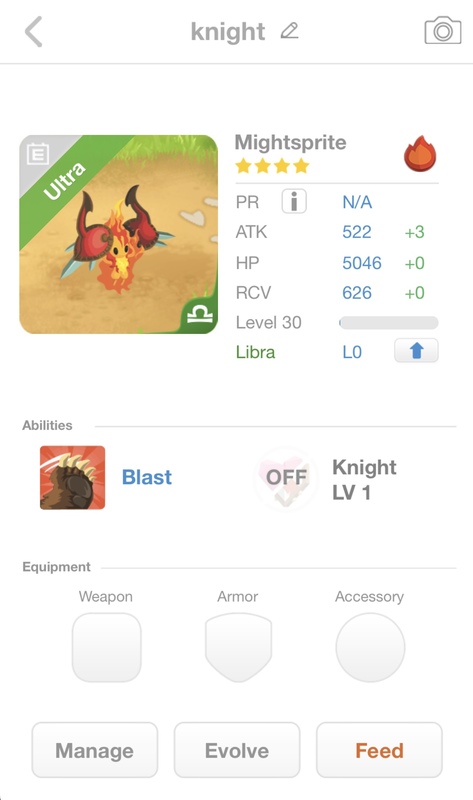Open the Blast ability claw icon

pyautogui.click(x=72, y=478)
